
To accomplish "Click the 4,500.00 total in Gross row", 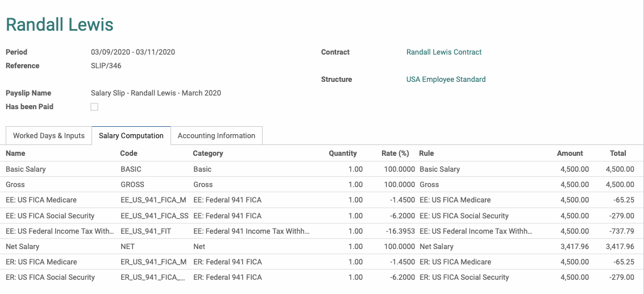I will pos(620,185).
